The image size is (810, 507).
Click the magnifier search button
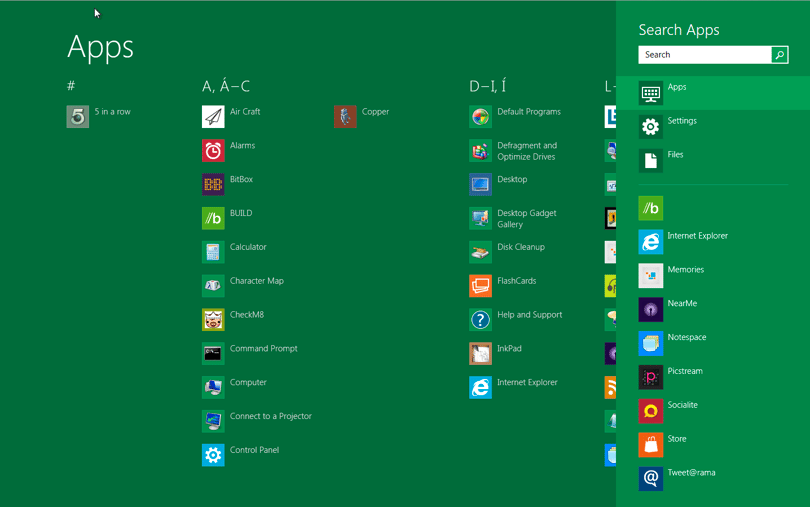(780, 55)
